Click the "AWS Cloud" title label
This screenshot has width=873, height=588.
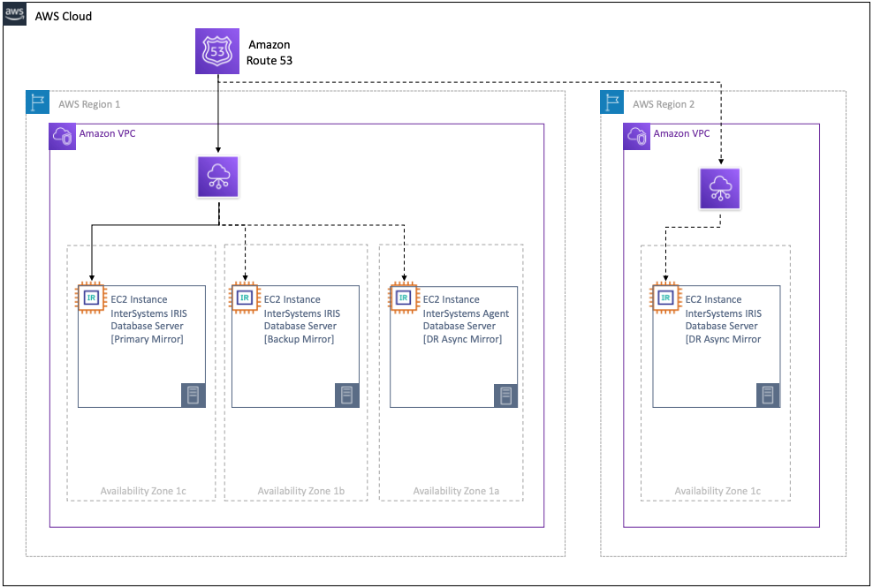[63, 16]
